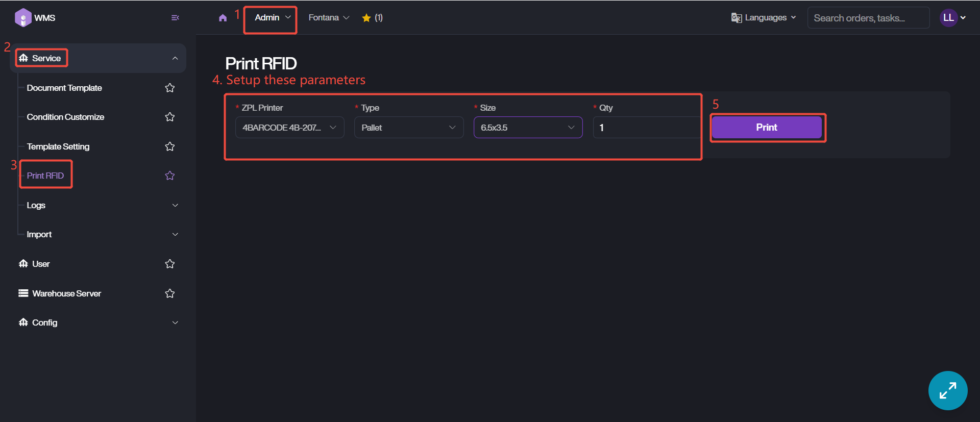Open Template Setting in the sidebar
This screenshot has width=980, height=422.
point(58,146)
